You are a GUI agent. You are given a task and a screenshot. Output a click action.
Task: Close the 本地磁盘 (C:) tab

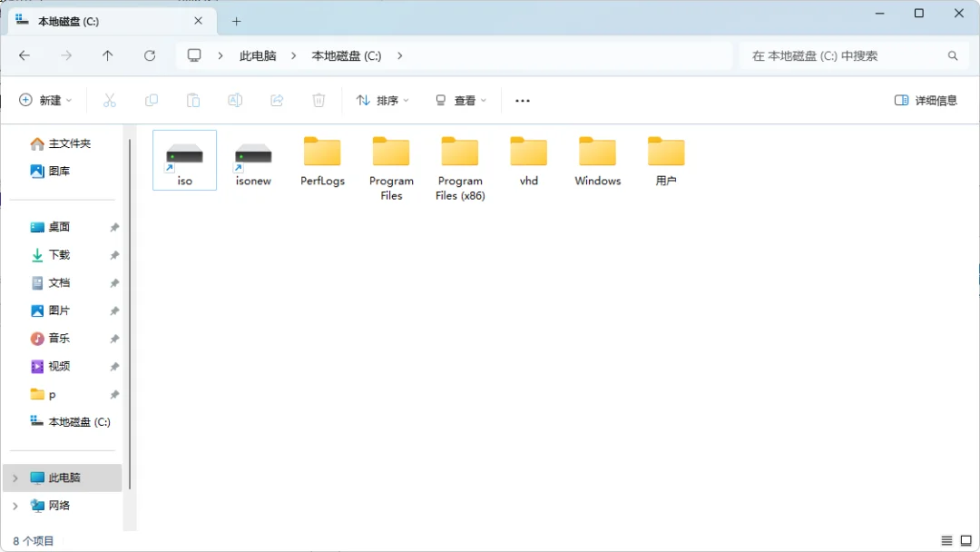(198, 21)
